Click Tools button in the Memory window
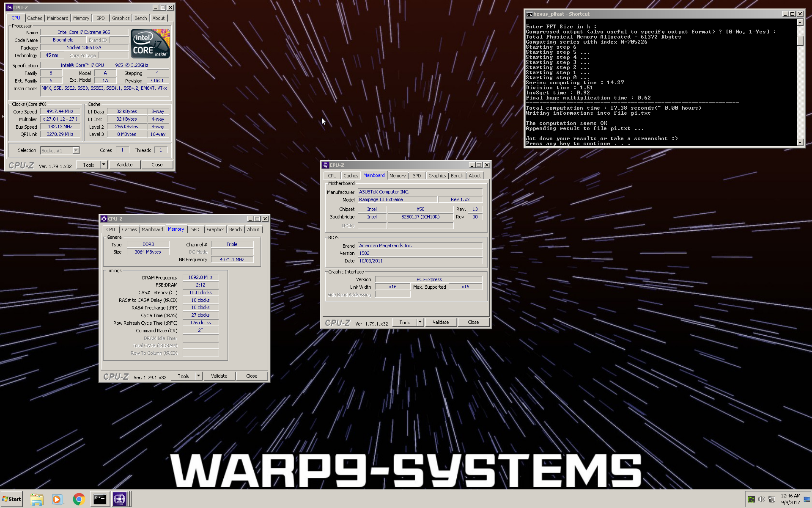Image resolution: width=812 pixels, height=508 pixels. point(183,376)
